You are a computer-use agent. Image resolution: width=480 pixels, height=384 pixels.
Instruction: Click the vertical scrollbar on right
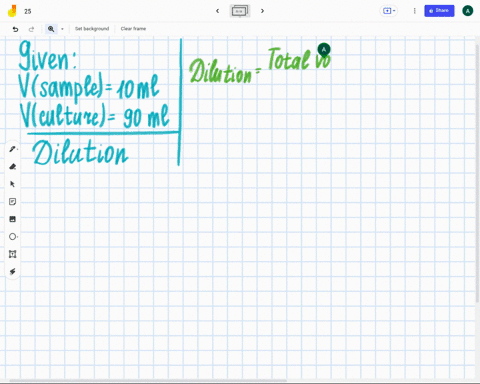tap(478, 173)
